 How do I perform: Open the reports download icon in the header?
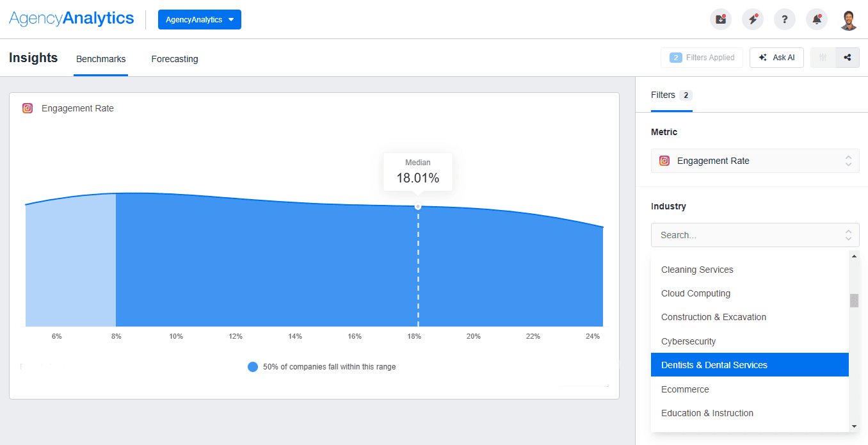click(721, 19)
